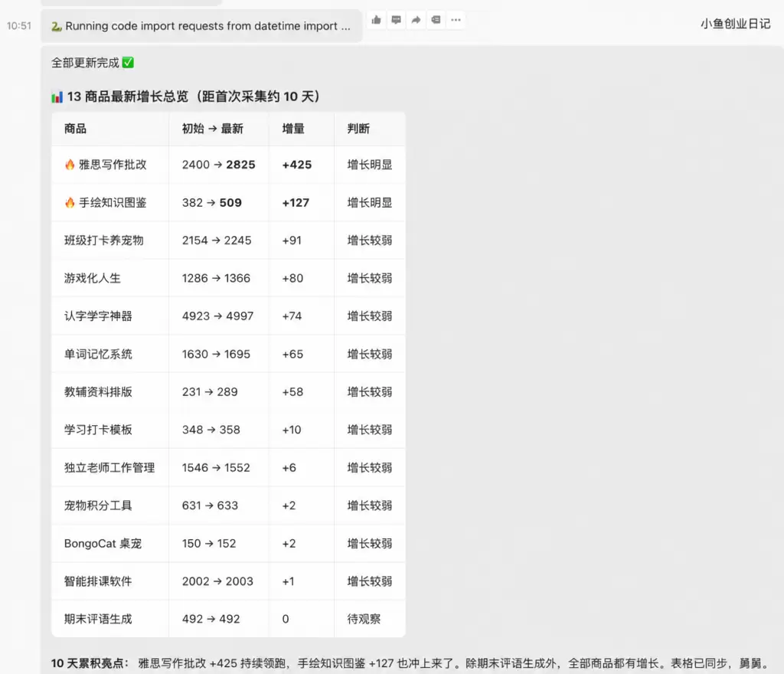Select the 教辅资料排版 row name
The width and height of the screenshot is (784, 674).
click(x=98, y=392)
